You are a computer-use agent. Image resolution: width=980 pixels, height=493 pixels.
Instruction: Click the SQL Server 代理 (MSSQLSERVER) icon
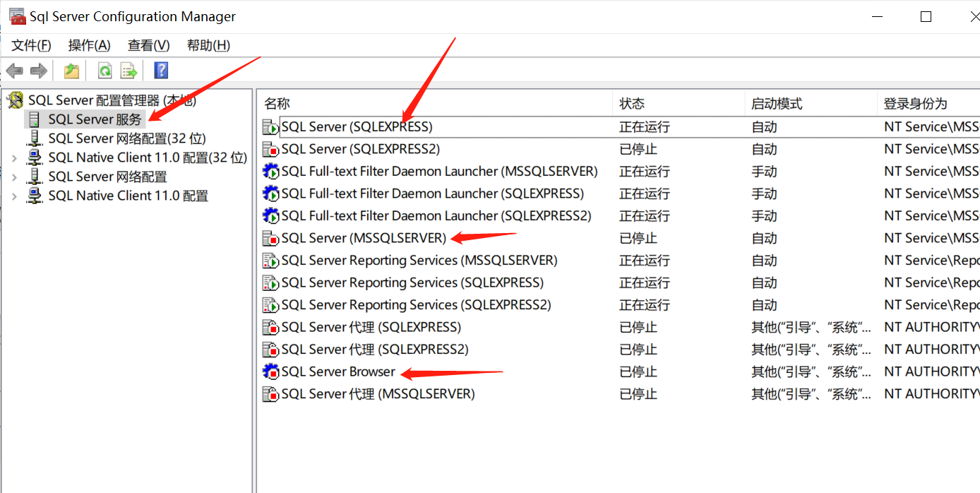pos(270,394)
